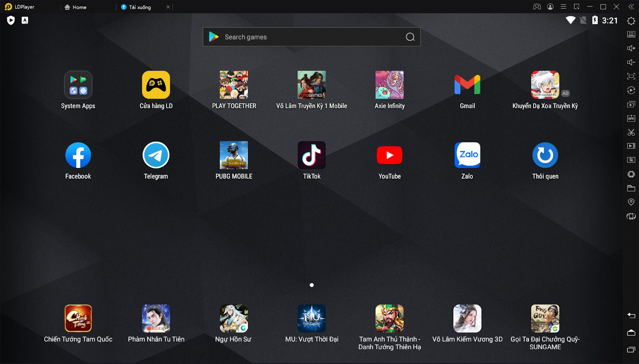Click the 3:21 clock

[610, 20]
